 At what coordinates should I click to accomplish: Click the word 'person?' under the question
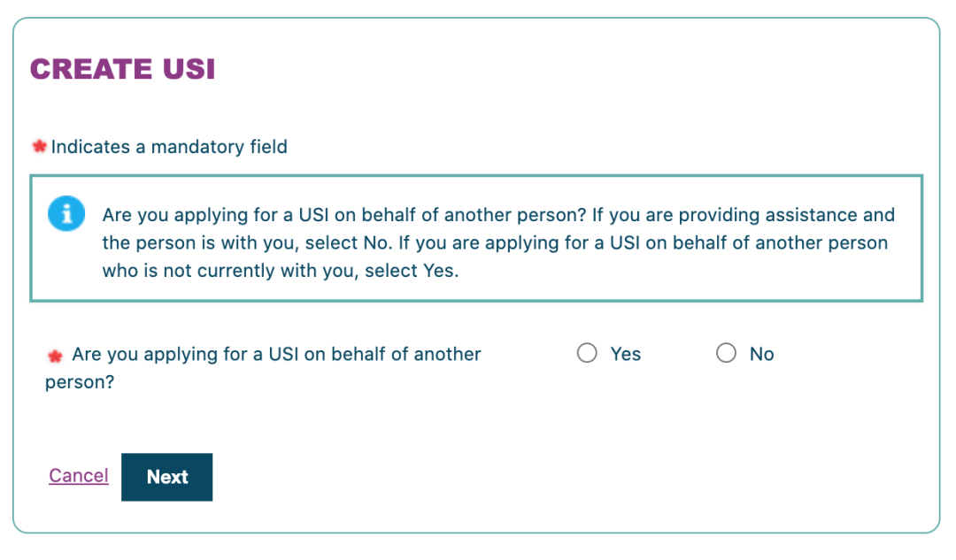click(x=80, y=383)
